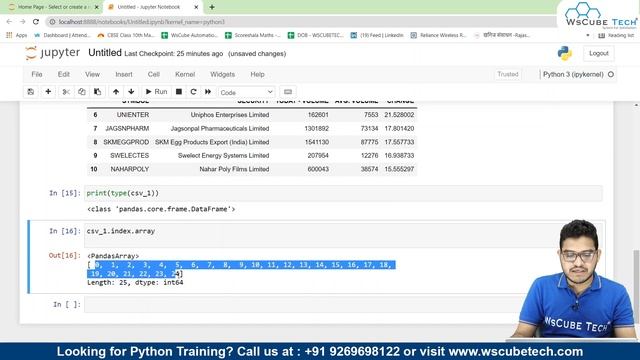Interrupt the kernel with the stop icon
The width and height of the screenshot is (640, 360).
click(x=179, y=92)
